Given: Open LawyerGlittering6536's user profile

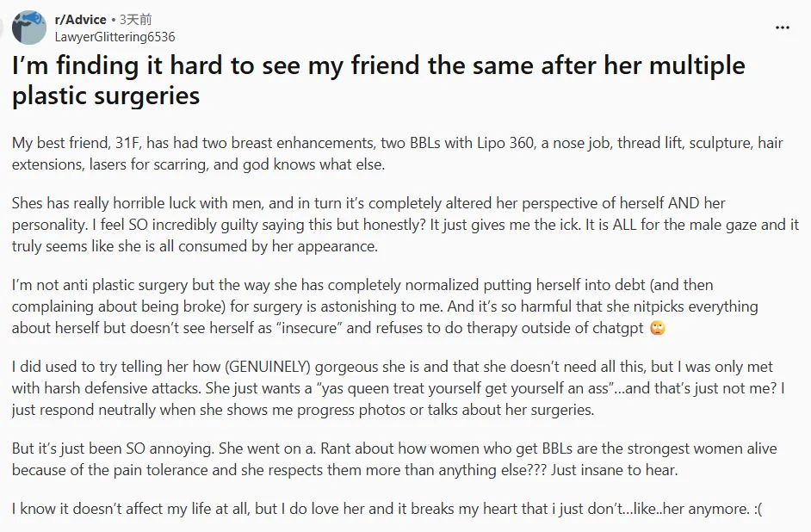Looking at the screenshot, I should click(115, 37).
